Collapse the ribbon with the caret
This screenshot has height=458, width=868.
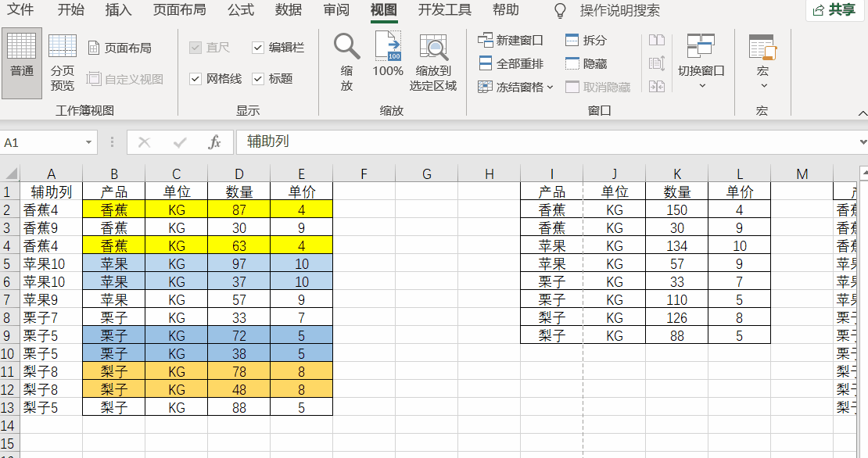[862, 113]
